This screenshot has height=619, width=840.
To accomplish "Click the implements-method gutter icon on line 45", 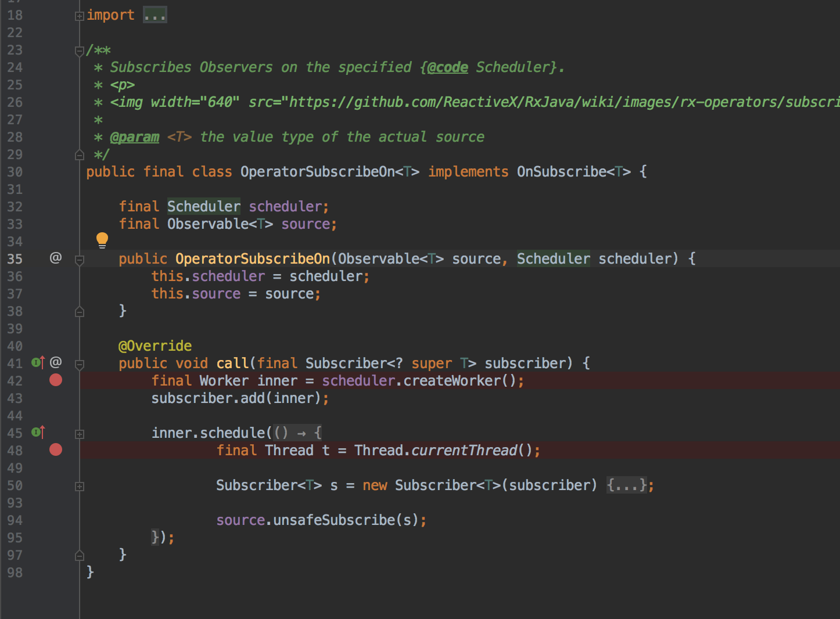I will [38, 433].
